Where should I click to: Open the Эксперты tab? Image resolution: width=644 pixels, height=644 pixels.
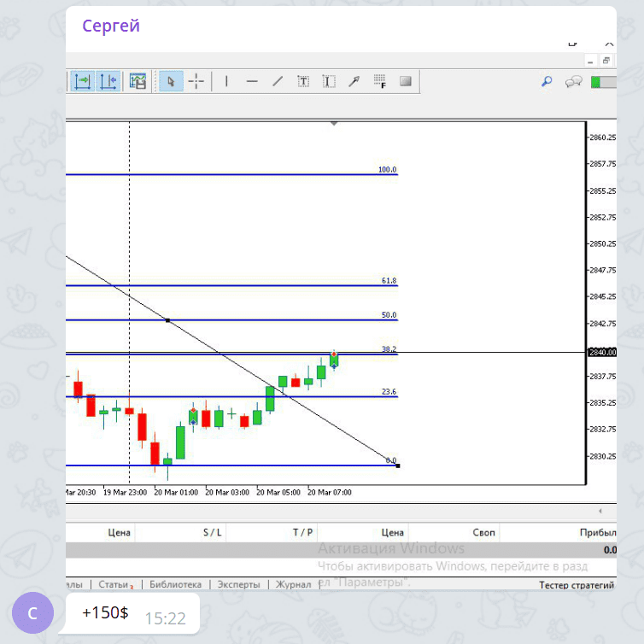[x=239, y=584]
